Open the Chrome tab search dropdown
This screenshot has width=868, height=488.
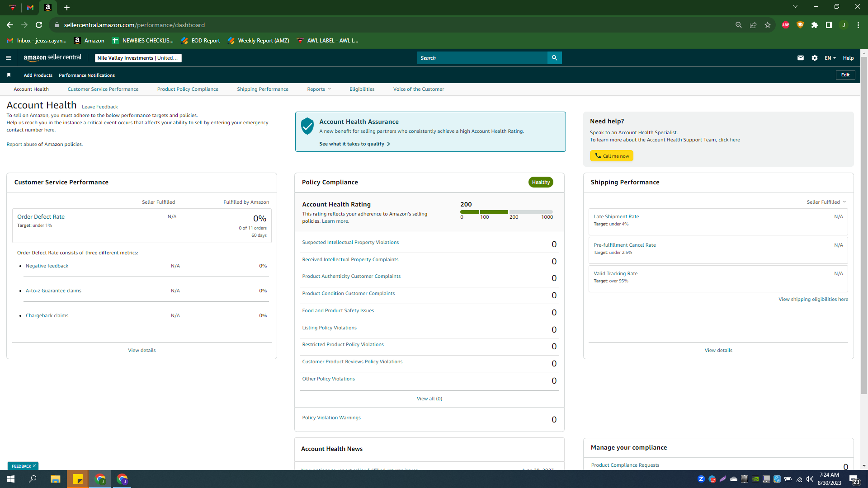[795, 6]
